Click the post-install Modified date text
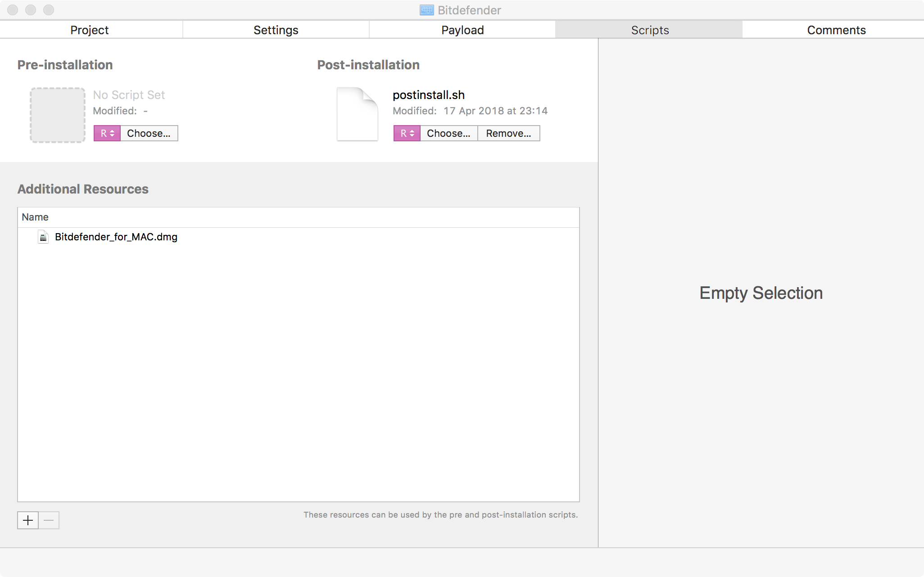The width and height of the screenshot is (924, 577). point(495,111)
